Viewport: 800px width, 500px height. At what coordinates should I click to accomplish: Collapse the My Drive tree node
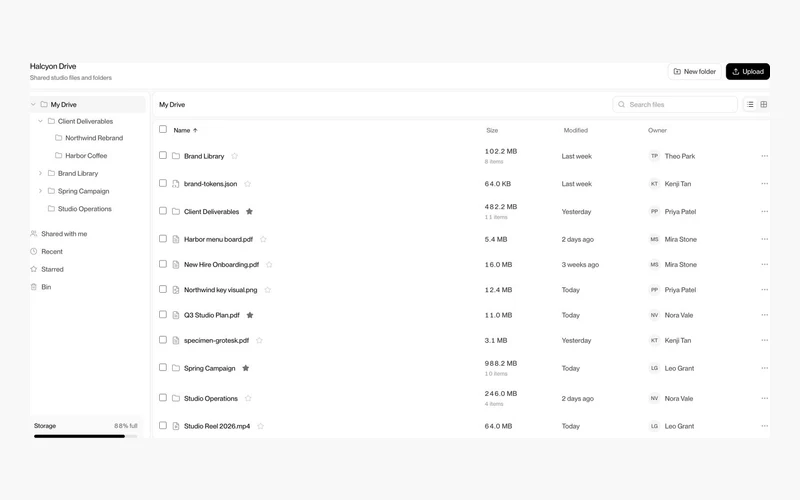pyautogui.click(x=33, y=105)
